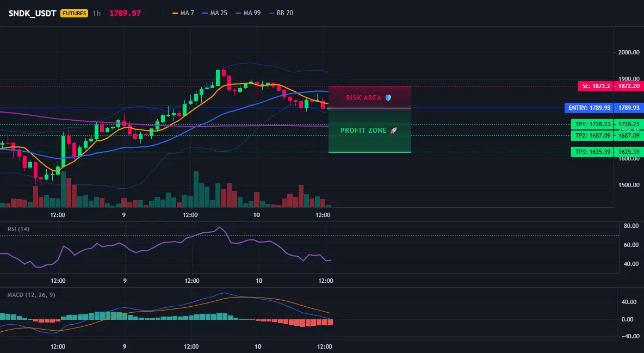Viewport: 644px width, 353px height.
Task: Toggle the MA 25 legend item
Action: 215,13
